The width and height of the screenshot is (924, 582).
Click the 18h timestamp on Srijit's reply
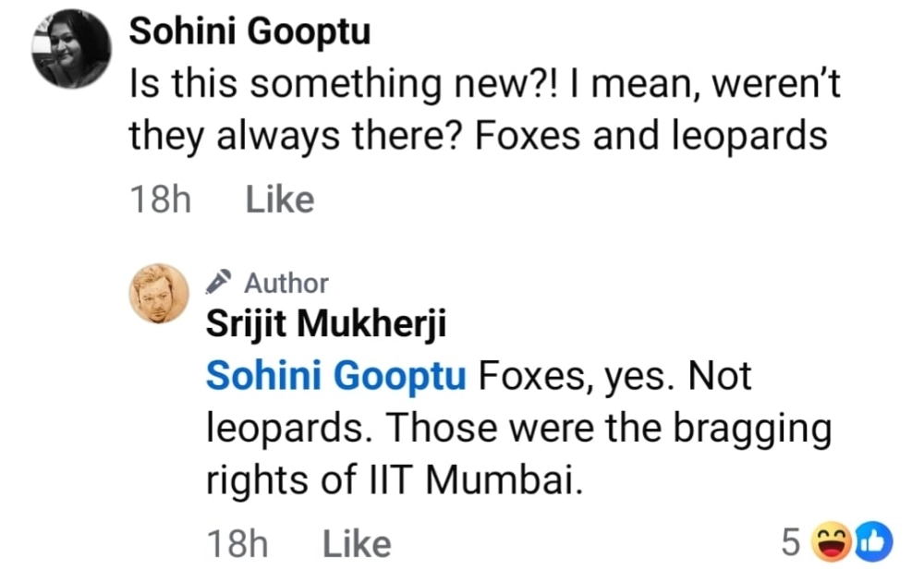[x=237, y=544]
